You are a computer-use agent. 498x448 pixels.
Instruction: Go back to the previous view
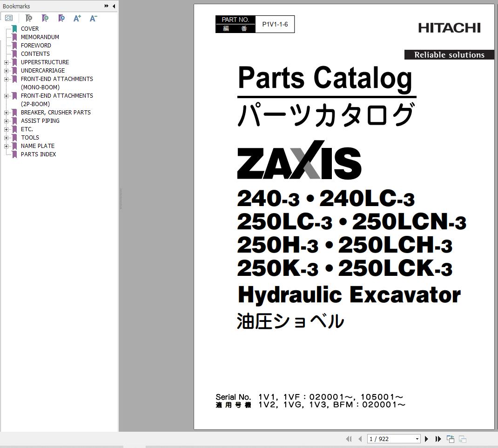[451, 439]
